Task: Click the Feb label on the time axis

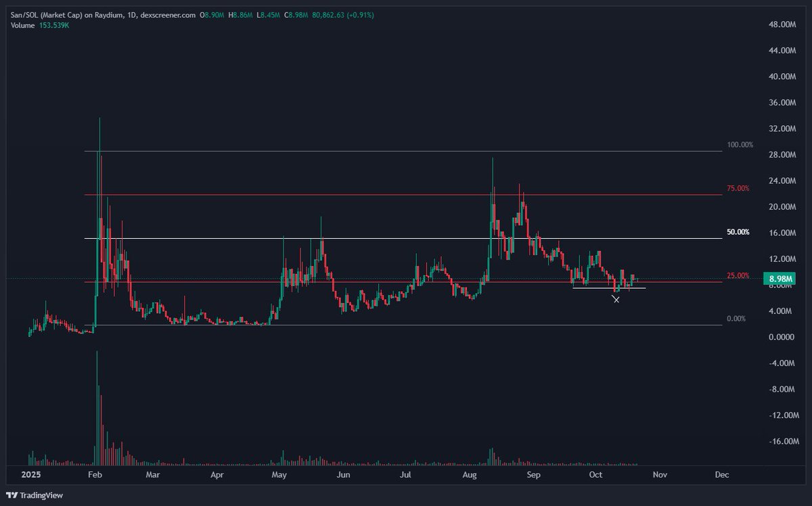Action: coord(95,475)
